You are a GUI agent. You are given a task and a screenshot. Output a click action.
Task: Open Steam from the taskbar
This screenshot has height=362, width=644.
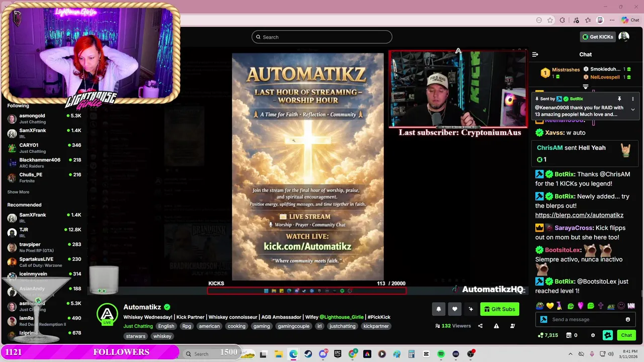pos(308,354)
